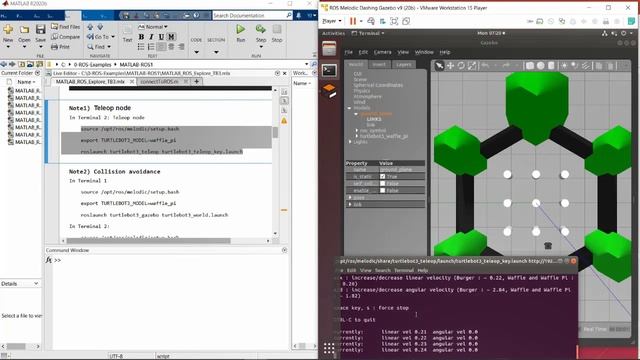Screen dimensions: 640x360
Task: Show applications grid in Ubuntu dock
Action: click(x=329, y=348)
